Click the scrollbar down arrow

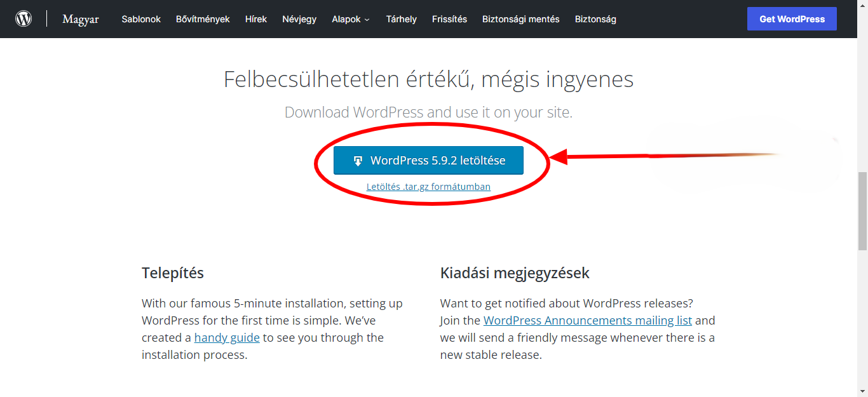click(862, 391)
